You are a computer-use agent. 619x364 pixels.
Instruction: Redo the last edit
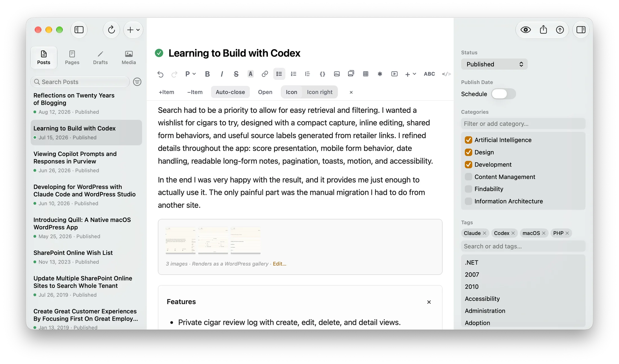tap(174, 74)
